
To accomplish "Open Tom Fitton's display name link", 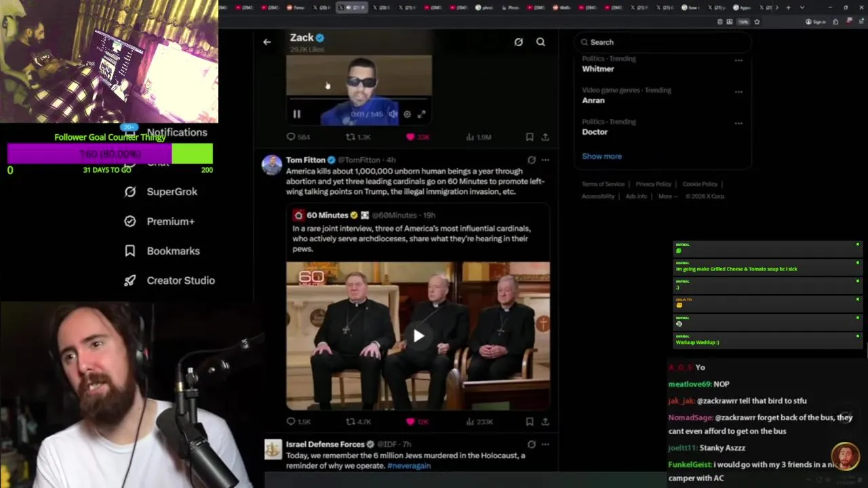I will point(306,160).
